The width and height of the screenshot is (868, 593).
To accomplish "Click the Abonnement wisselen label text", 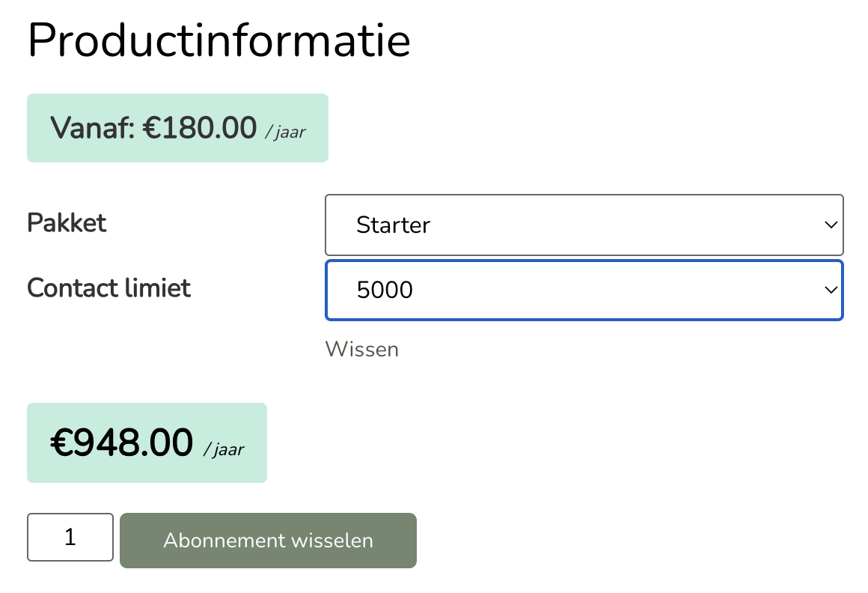I will [268, 540].
